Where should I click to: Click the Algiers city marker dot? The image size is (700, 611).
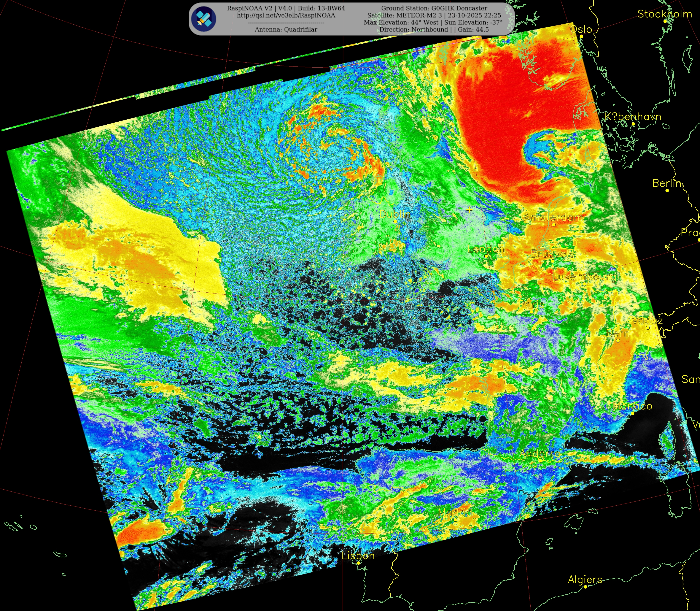[x=585, y=587]
